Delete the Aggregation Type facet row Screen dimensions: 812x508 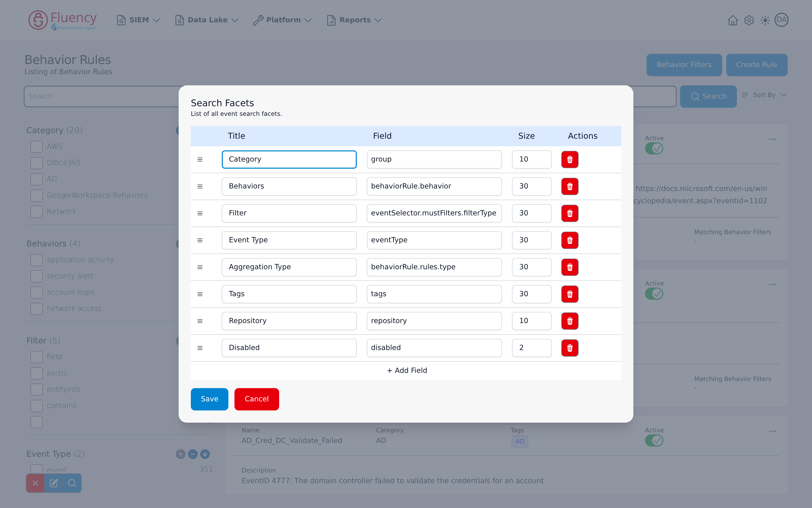pyautogui.click(x=570, y=267)
